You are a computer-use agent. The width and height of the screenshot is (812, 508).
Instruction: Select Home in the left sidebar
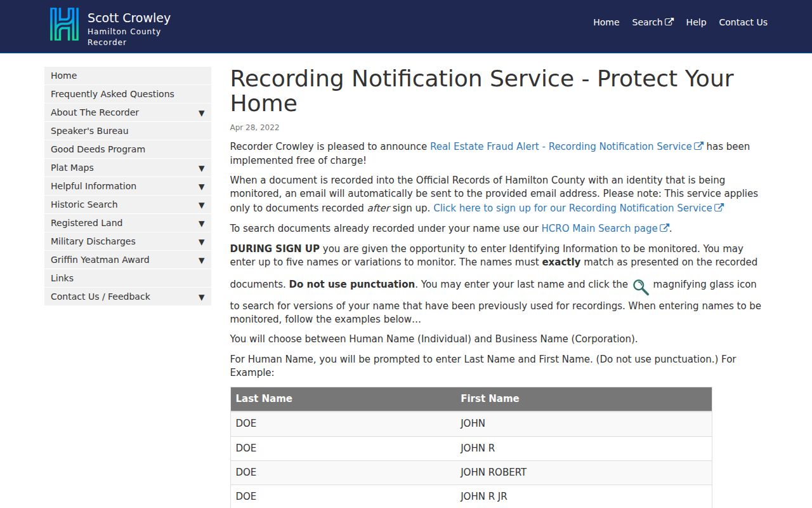pos(128,76)
